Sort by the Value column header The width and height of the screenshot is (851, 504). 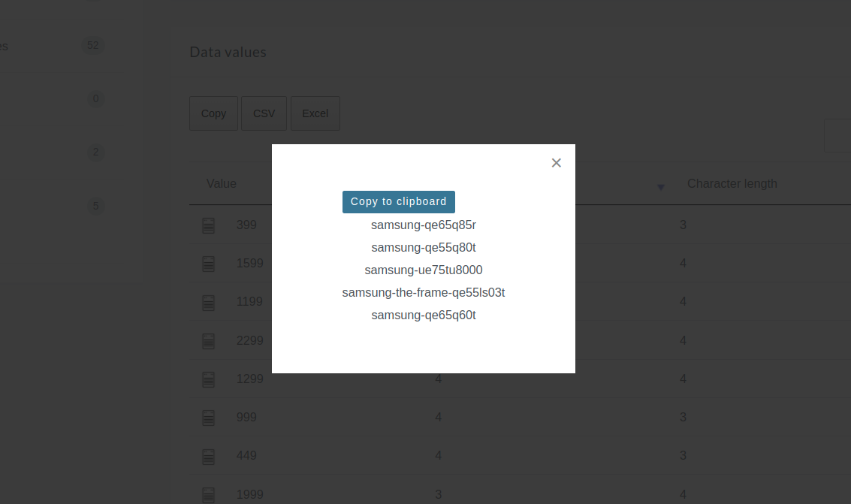coord(222,184)
